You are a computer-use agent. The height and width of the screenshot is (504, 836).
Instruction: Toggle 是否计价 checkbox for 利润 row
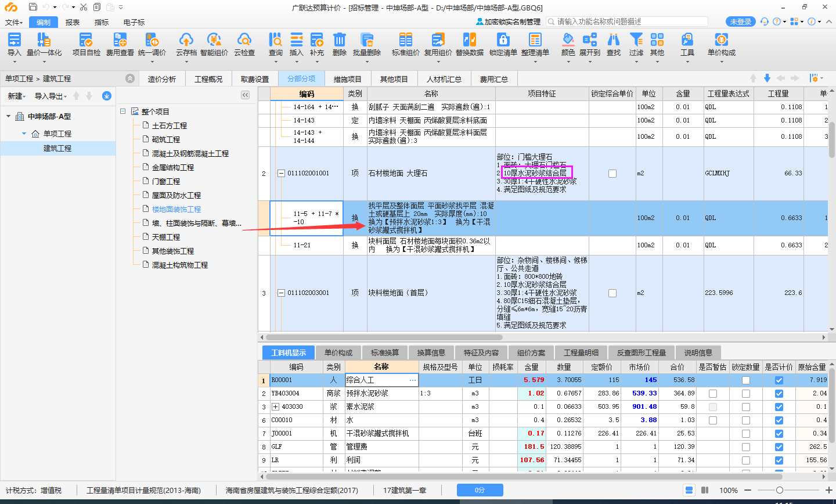click(779, 460)
